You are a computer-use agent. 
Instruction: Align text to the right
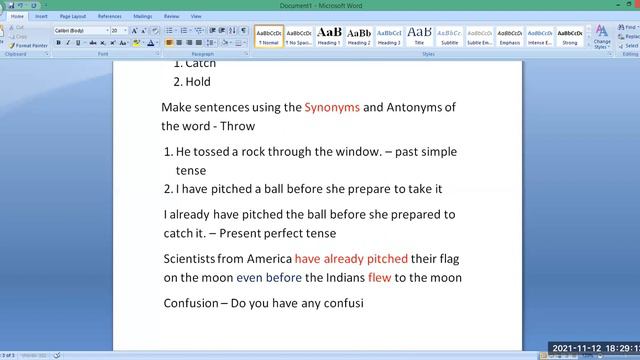[x=189, y=43]
